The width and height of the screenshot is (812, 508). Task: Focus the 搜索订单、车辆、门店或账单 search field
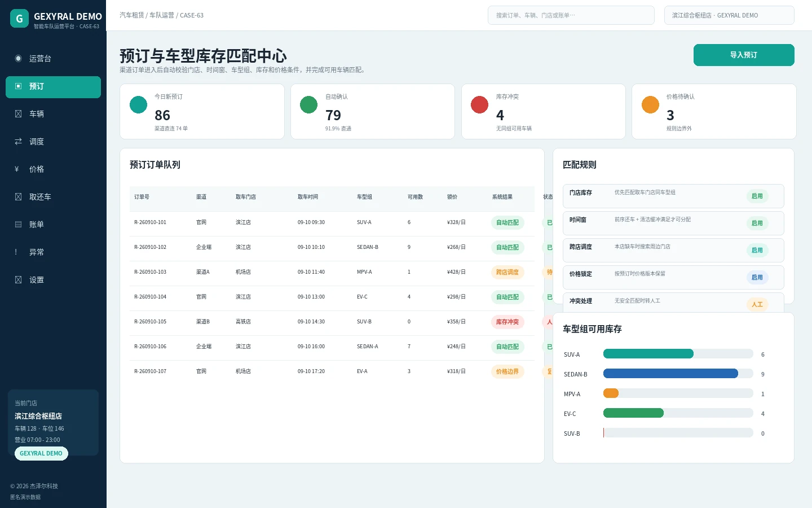click(571, 15)
